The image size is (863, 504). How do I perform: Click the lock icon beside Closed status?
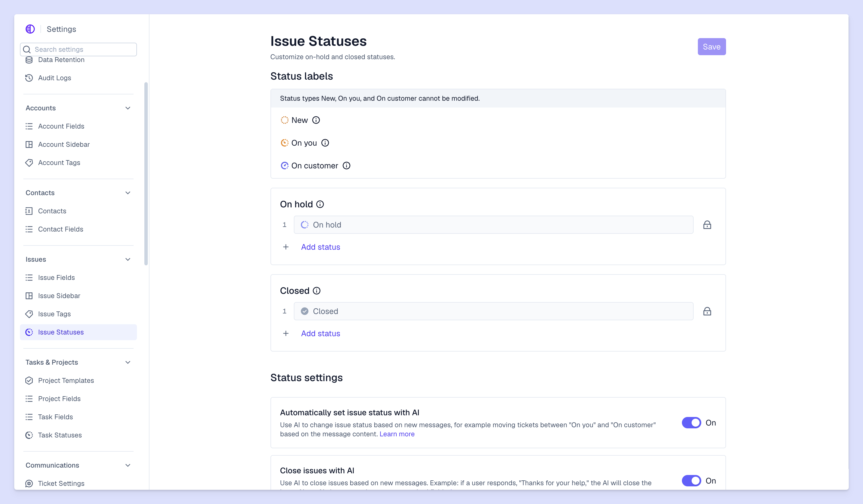[707, 311]
